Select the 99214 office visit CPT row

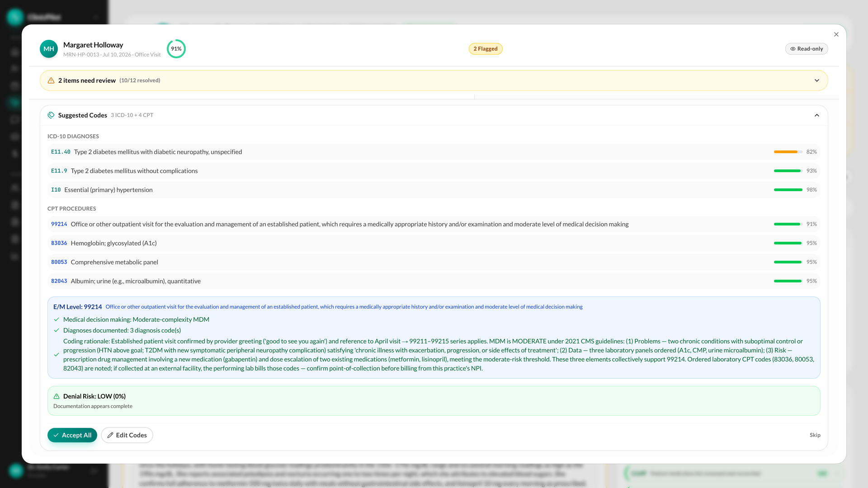(434, 224)
